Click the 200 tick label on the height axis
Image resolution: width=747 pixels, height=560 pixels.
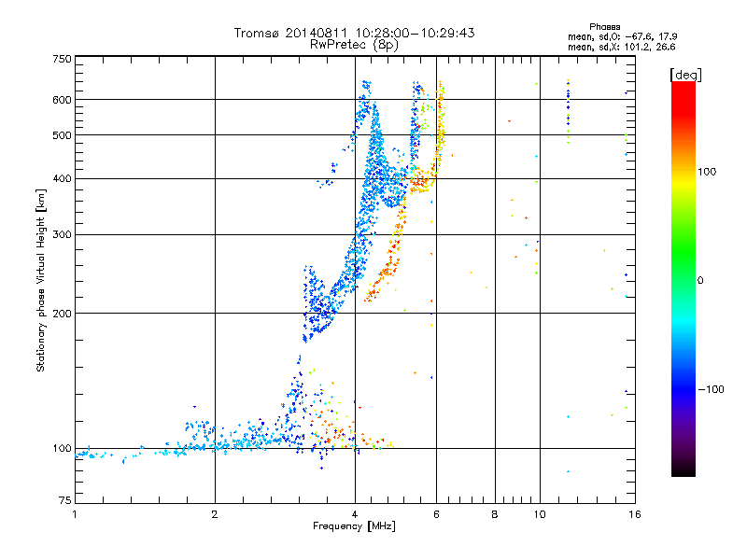click(62, 314)
